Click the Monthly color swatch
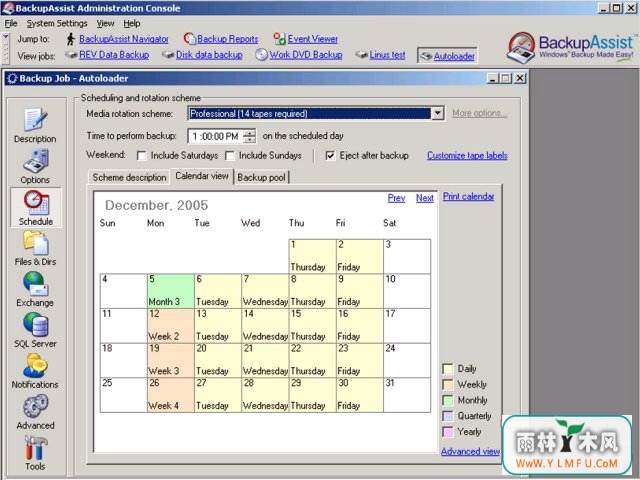 [447, 400]
